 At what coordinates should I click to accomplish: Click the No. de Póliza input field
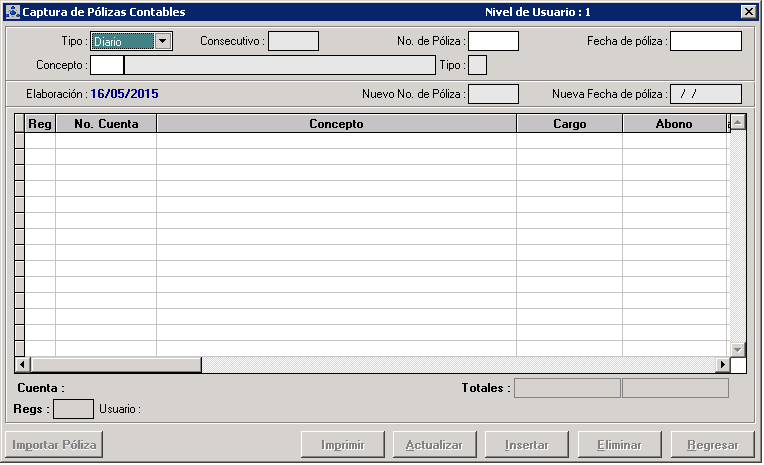click(x=493, y=41)
